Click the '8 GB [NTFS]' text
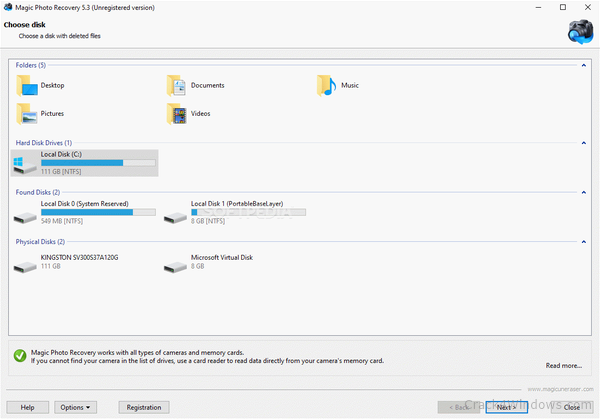 [x=208, y=221]
